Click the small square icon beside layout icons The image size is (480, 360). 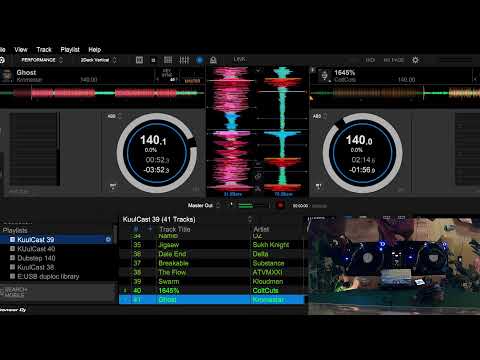[x=153, y=60]
